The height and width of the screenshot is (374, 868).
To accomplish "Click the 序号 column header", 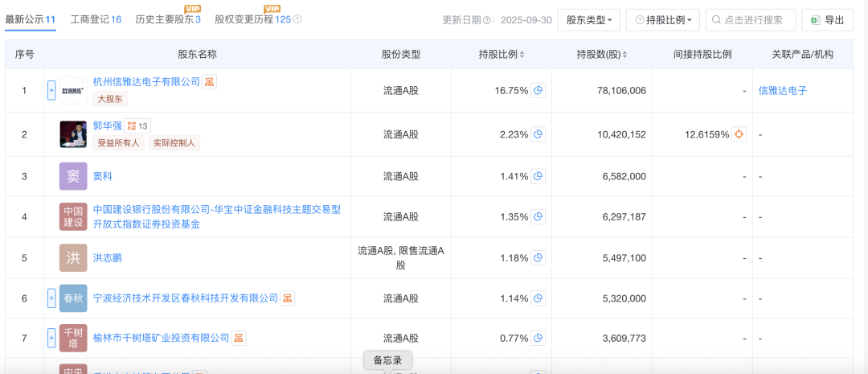I will [24, 55].
